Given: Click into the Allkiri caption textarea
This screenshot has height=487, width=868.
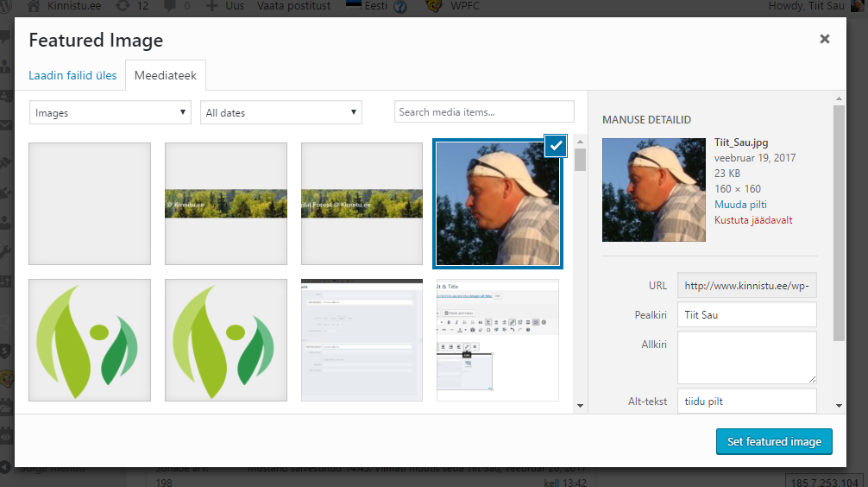Looking at the screenshot, I should 746,357.
